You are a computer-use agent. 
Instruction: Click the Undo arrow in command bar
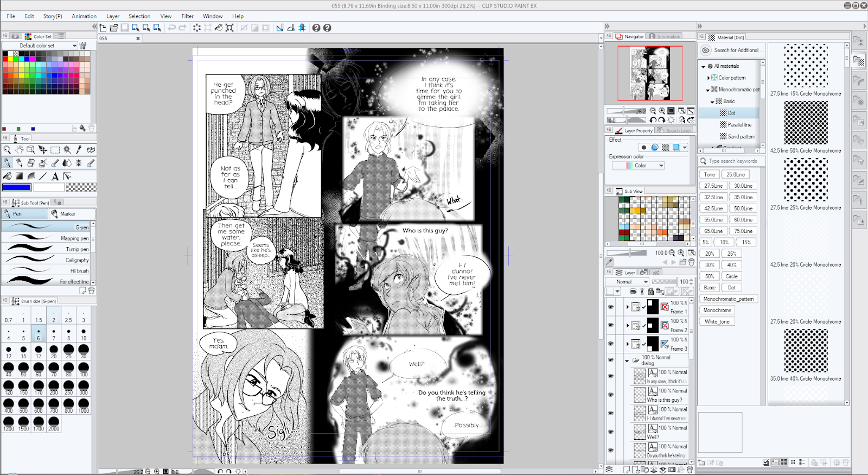pyautogui.click(x=171, y=28)
